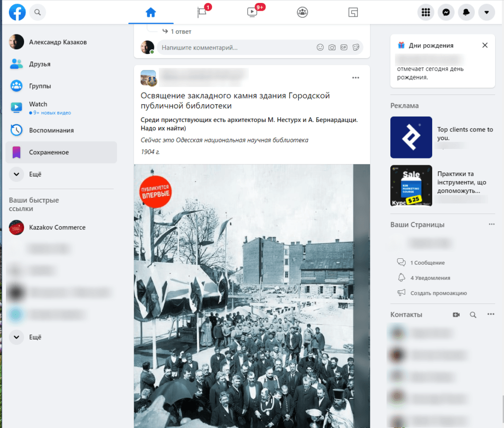Click the comment box user avatar
This screenshot has width=504, height=428.
tap(148, 47)
